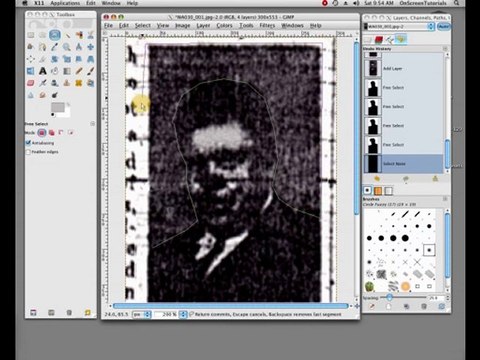The height and width of the screenshot is (360, 480).
Task: Open the Select menu
Action: point(143,25)
